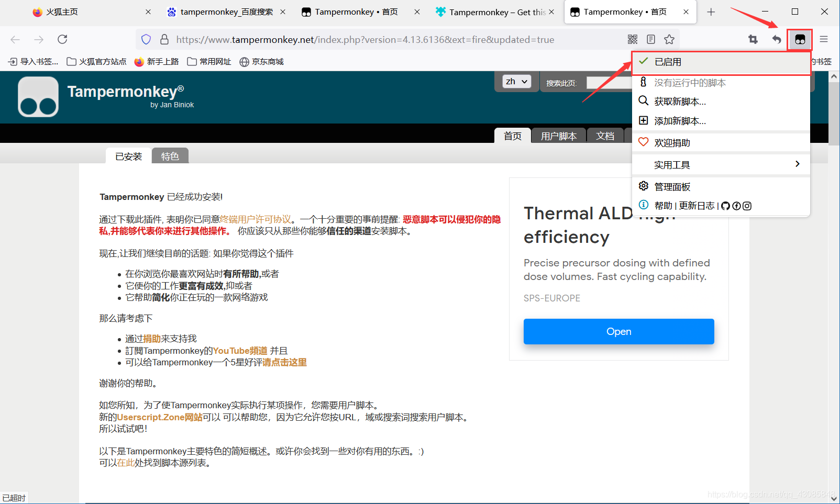Open the 新手上路 bookmark
The image size is (840, 504).
coord(157,62)
